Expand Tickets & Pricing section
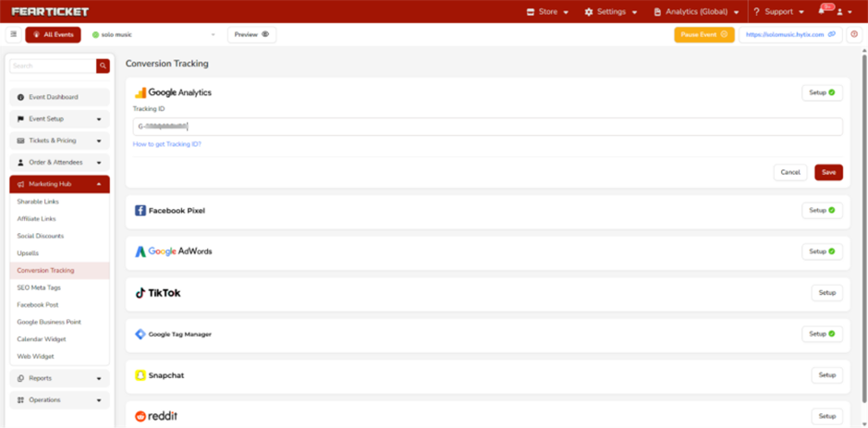 click(x=60, y=141)
